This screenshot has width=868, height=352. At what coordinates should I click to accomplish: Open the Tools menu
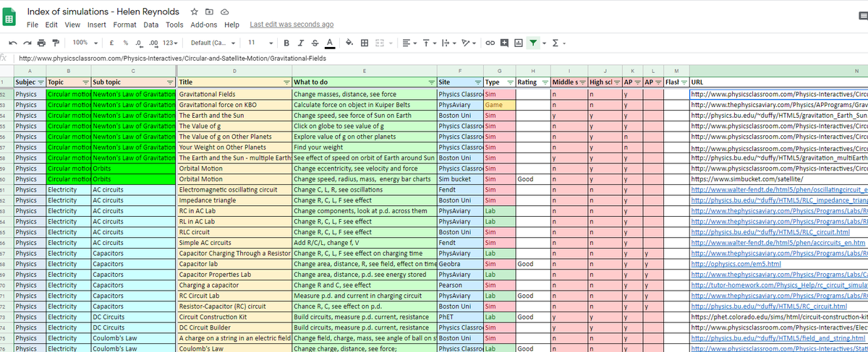(174, 25)
